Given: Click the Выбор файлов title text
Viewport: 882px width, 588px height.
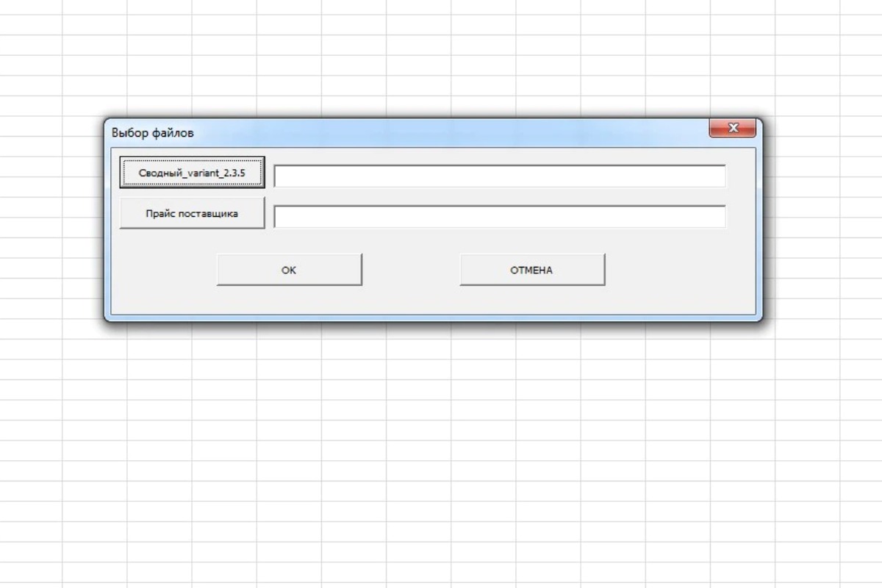Looking at the screenshot, I should tap(153, 133).
